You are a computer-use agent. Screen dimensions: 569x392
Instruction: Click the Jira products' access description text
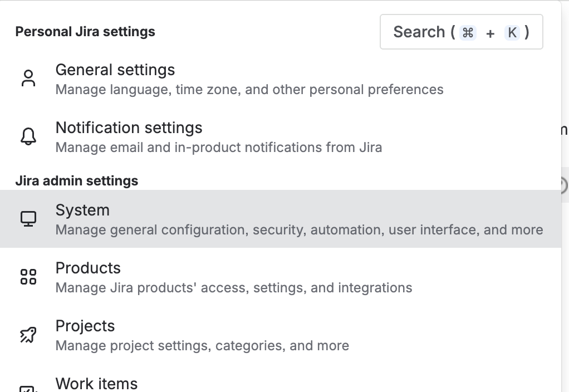[234, 288]
